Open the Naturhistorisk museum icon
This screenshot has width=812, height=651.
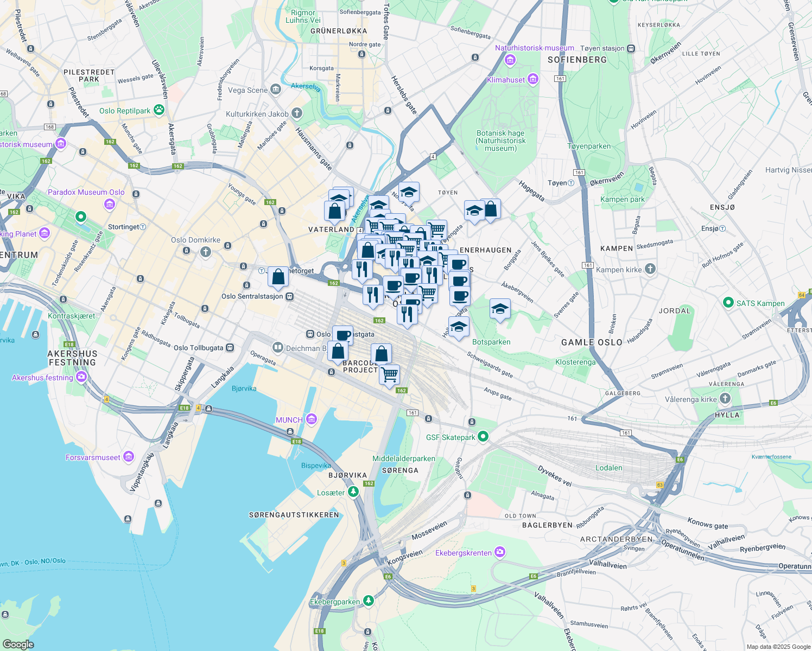[510, 60]
